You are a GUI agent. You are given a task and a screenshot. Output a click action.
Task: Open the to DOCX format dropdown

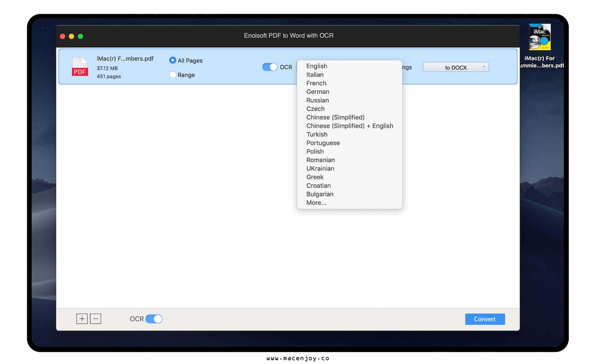point(456,67)
